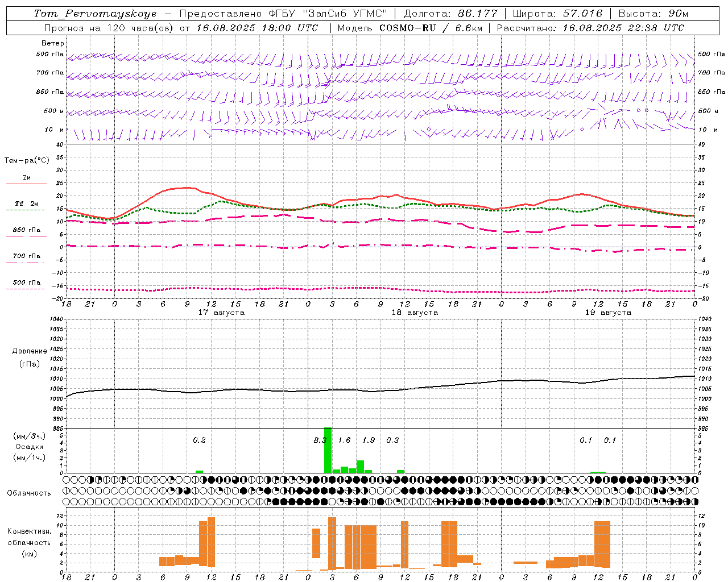Click the 17 августа date label

tap(221, 313)
